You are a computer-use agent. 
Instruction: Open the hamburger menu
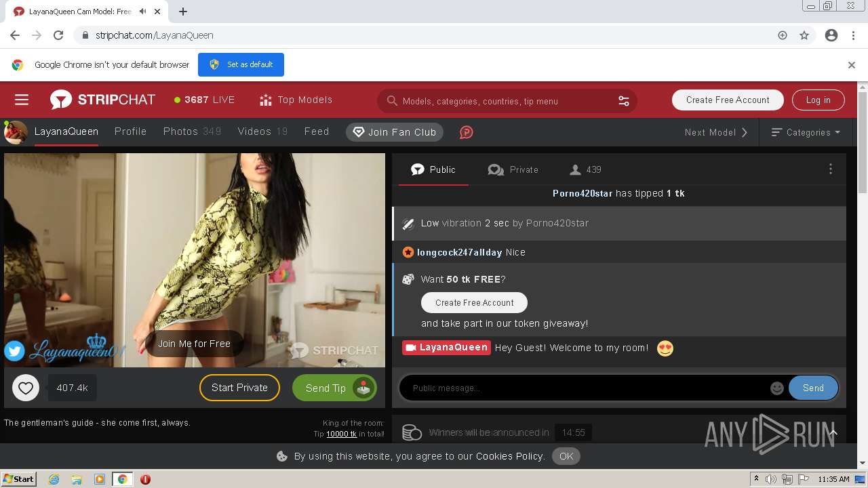tap(22, 100)
